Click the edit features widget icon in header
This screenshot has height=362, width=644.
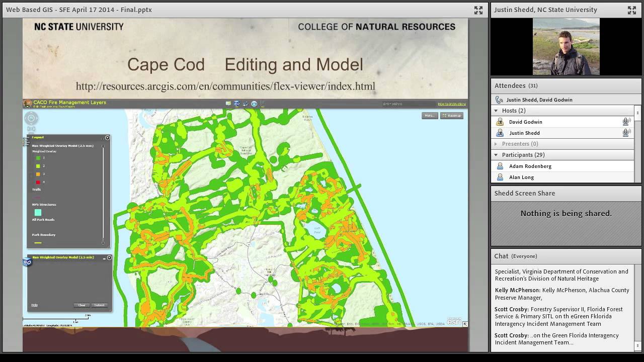(246, 104)
